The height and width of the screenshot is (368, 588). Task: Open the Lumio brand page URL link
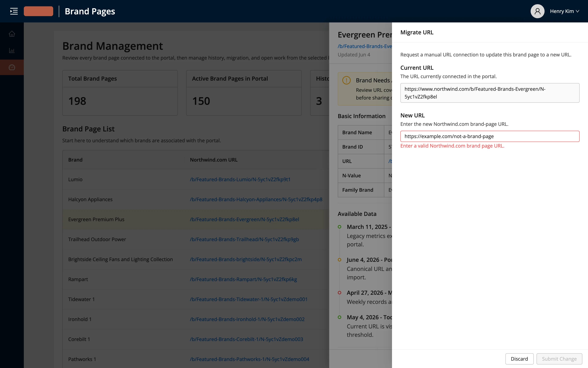pos(240,179)
